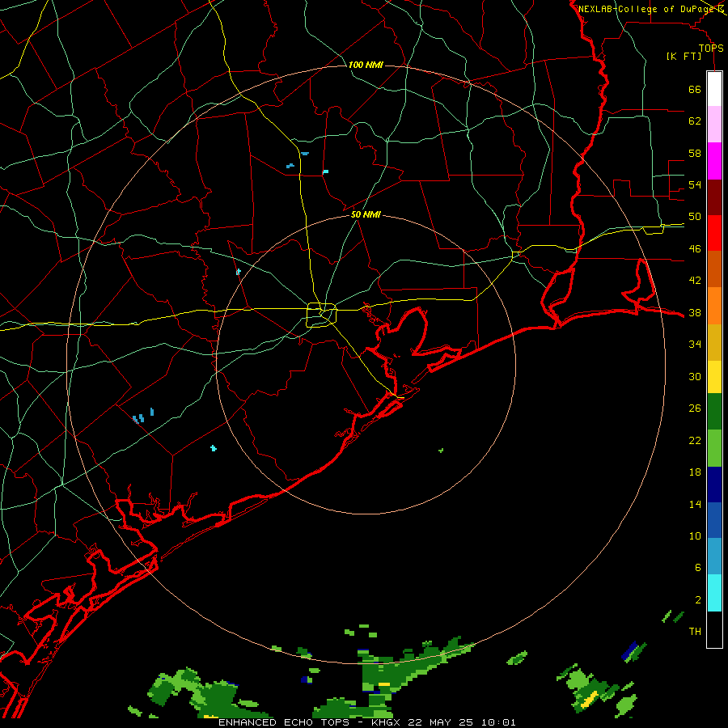Click the legend value '38'
The width and height of the screenshot is (728, 728).
[695, 313]
